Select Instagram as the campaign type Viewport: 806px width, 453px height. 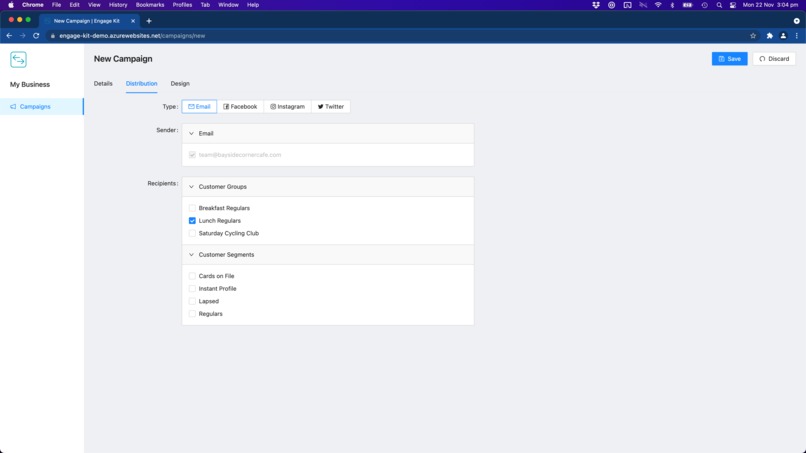287,106
